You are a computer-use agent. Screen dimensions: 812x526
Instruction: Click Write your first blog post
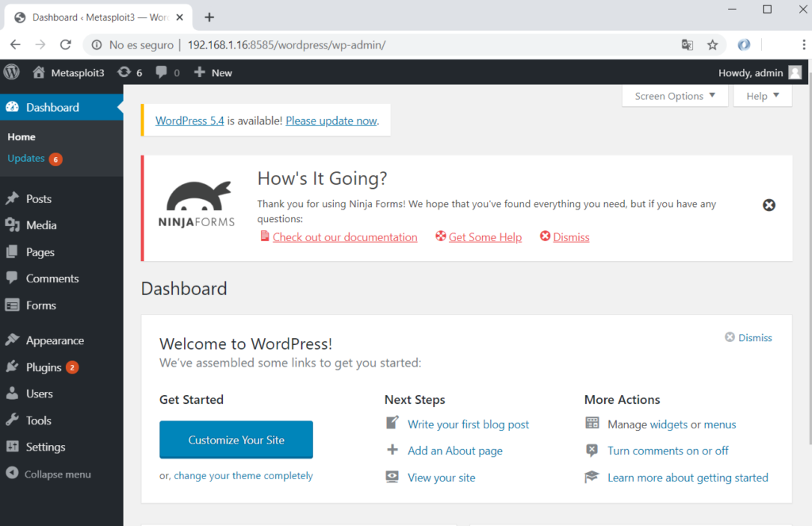[468, 424]
